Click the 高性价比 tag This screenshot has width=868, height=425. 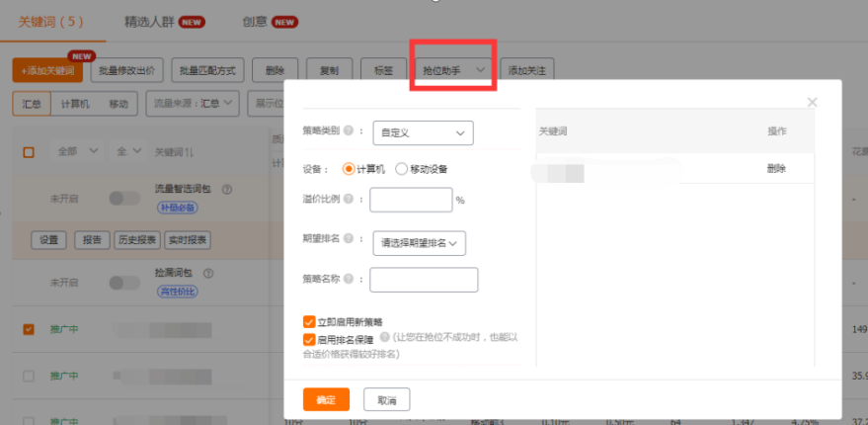click(177, 292)
